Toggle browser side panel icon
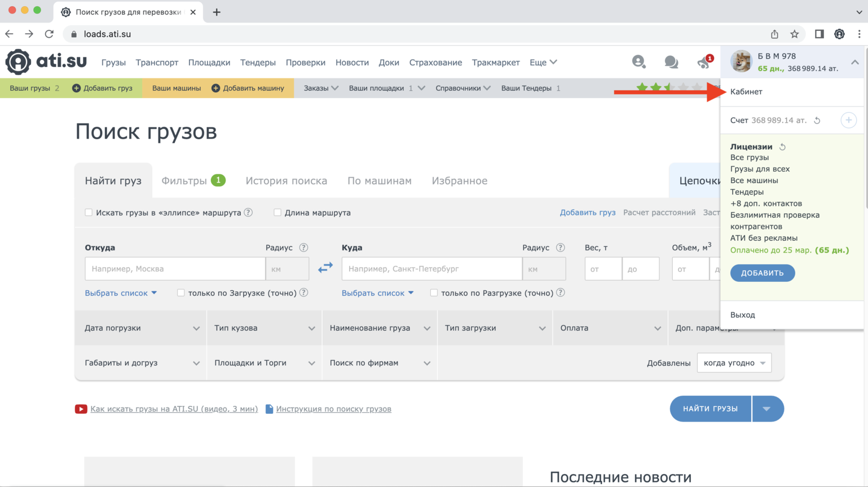868x487 pixels. (x=819, y=34)
